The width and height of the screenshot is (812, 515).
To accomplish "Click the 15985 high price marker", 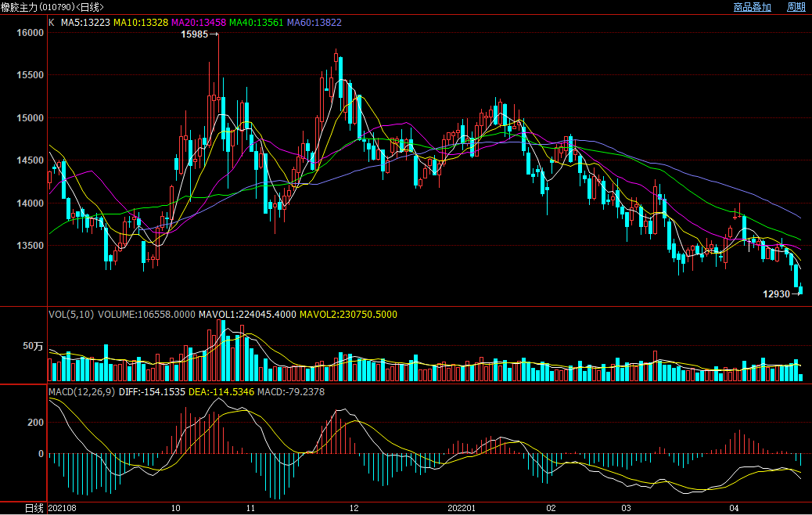I will [195, 34].
